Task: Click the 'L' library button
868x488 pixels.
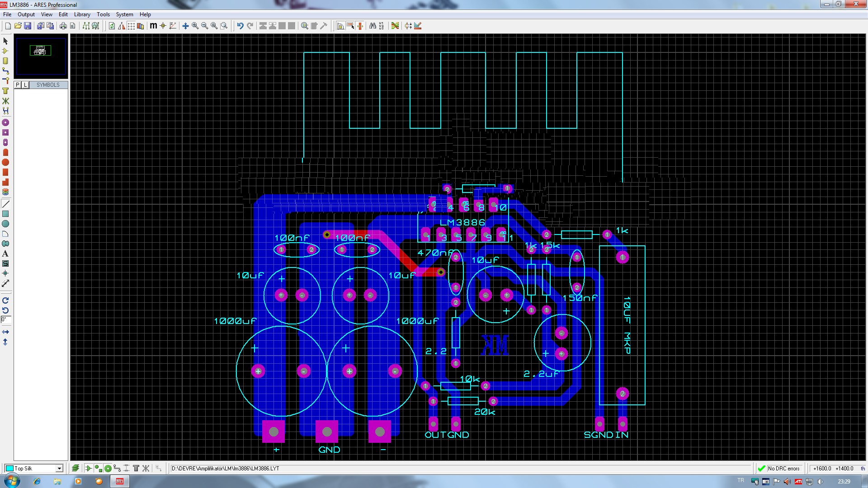Action: 25,85
